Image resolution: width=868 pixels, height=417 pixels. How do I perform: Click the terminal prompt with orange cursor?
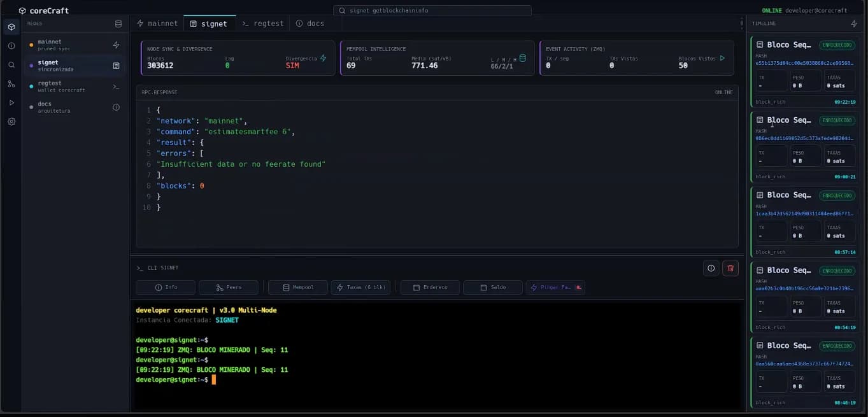tap(175, 379)
